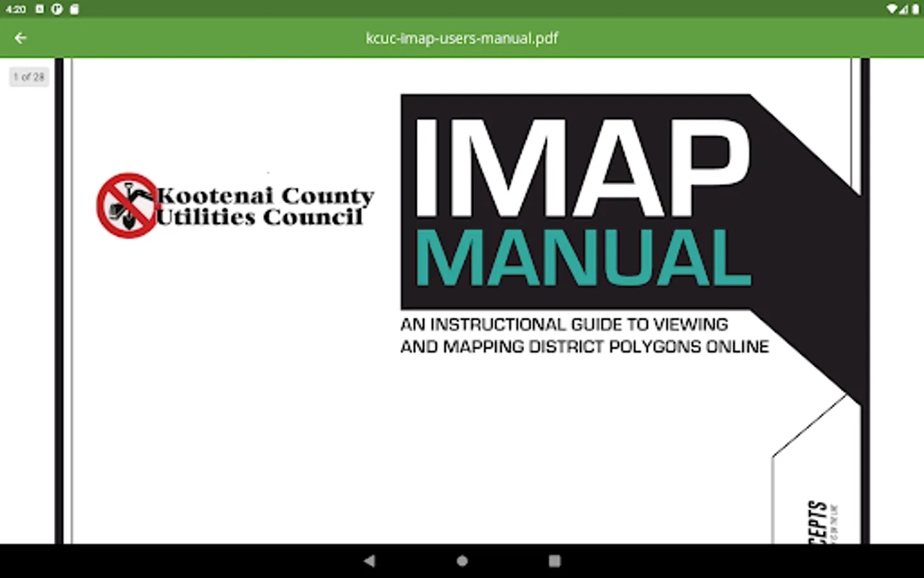Tap 'AN INSTRUCTIONAL GUIDE TO VIEWING' line
The height and width of the screenshot is (578, 924).
565,324
